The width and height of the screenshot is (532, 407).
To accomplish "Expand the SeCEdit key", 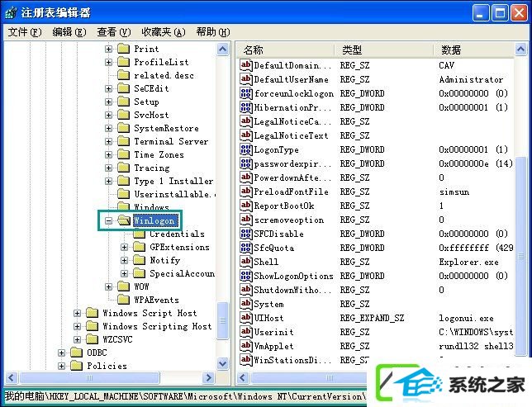I will point(108,88).
